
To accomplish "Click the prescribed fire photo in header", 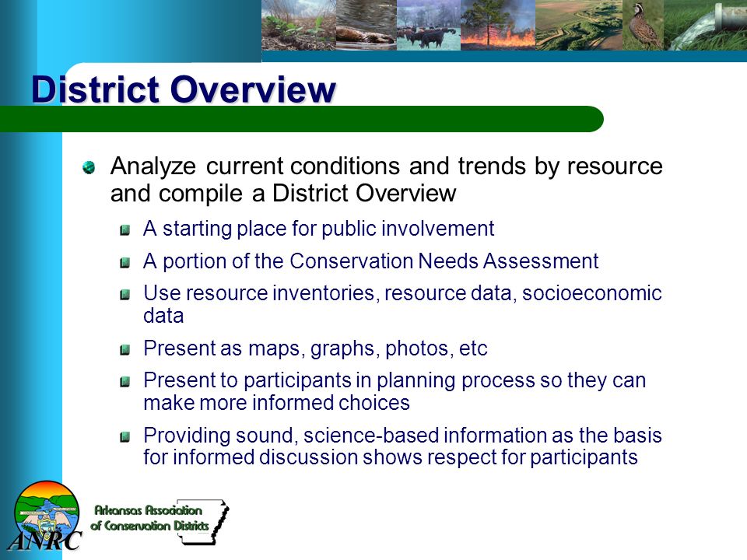I will click(x=498, y=25).
